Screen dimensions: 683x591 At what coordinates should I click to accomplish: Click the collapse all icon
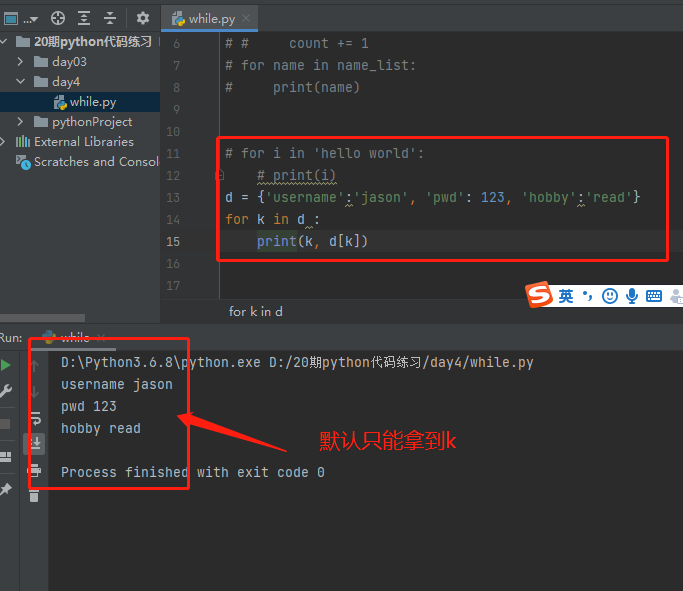point(110,18)
